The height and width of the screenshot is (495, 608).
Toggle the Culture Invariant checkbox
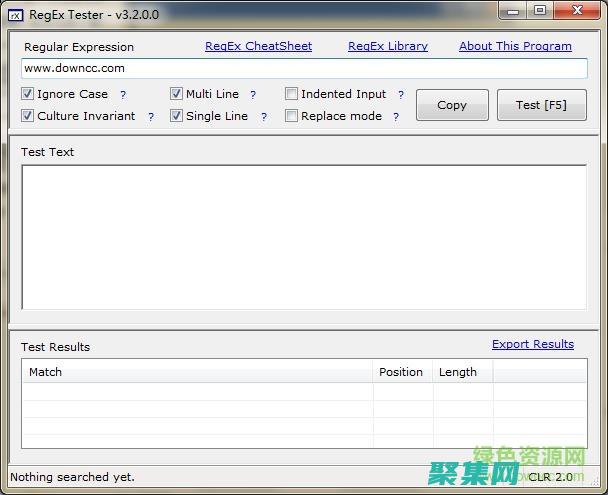click(28, 116)
